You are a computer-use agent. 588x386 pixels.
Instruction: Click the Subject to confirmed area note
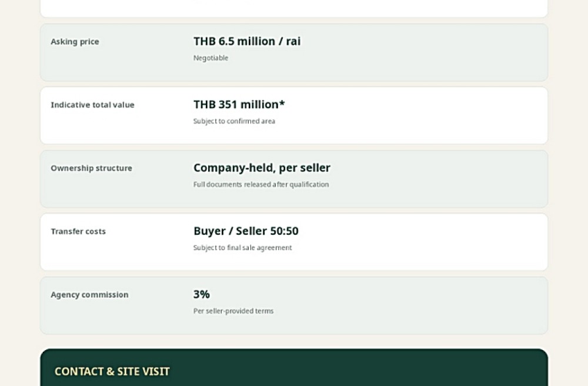[x=234, y=121]
